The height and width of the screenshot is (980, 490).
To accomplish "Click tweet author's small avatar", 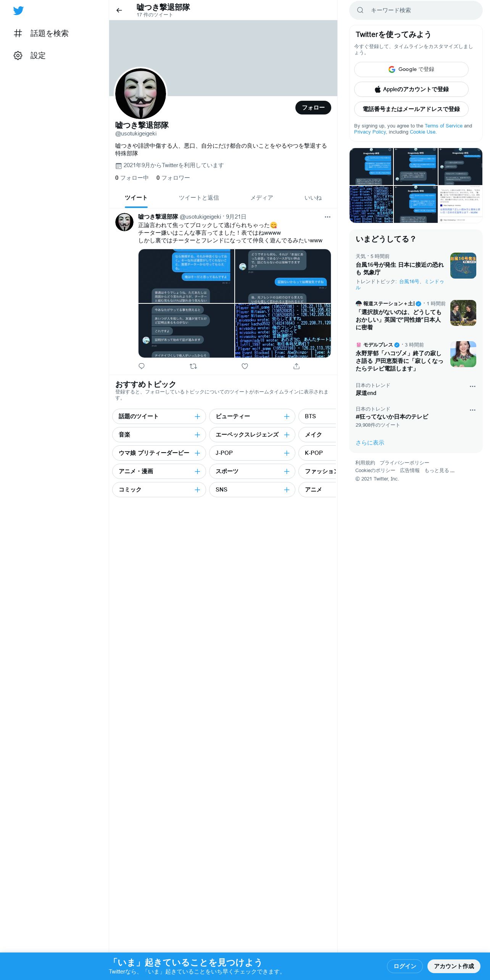I will point(124,222).
